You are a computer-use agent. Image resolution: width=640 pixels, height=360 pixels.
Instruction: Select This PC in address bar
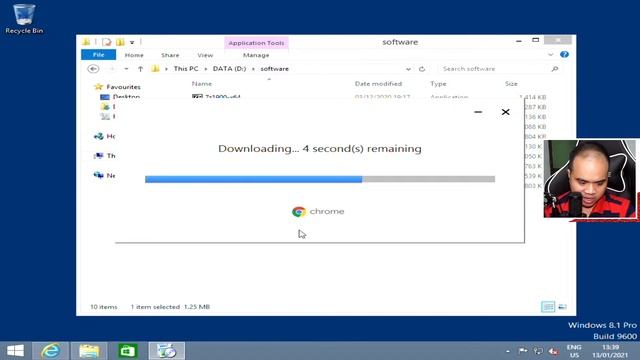pyautogui.click(x=186, y=69)
